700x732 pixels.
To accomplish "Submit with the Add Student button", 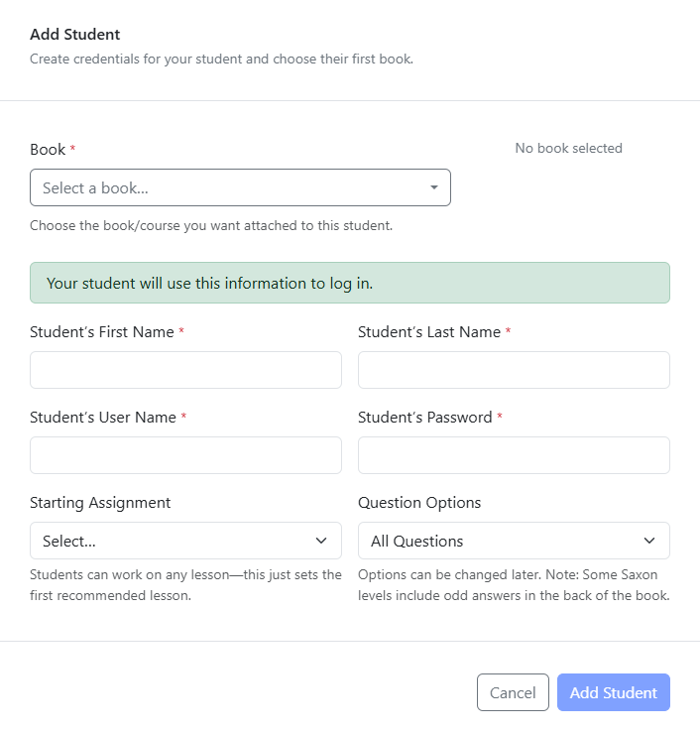I will pos(614,692).
